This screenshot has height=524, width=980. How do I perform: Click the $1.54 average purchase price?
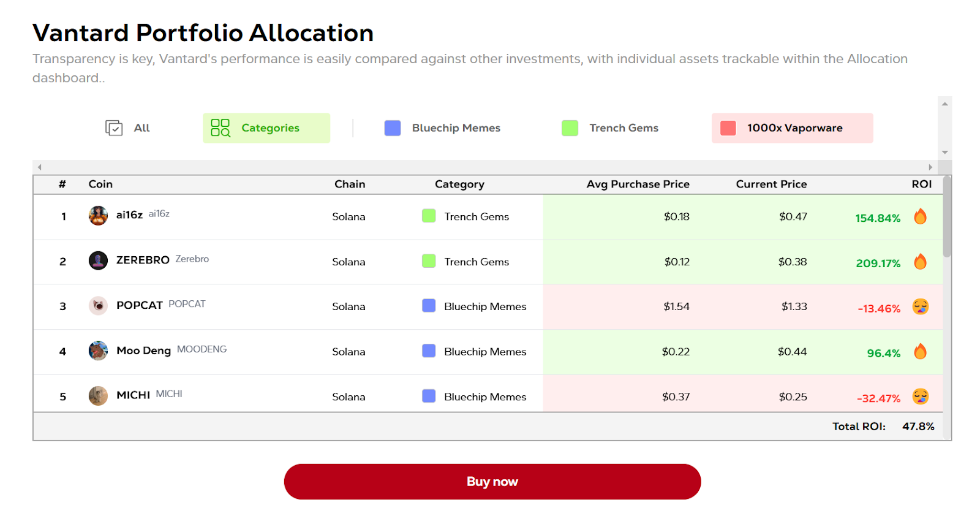(677, 306)
